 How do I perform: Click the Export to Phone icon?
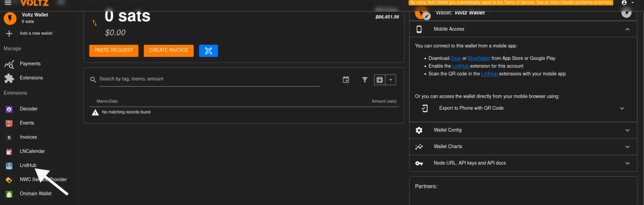[425, 108]
